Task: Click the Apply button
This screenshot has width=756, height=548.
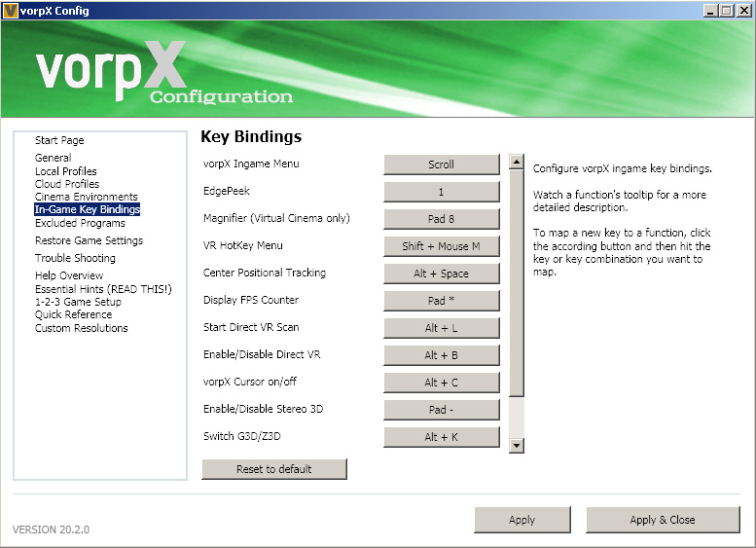Action: point(522,520)
